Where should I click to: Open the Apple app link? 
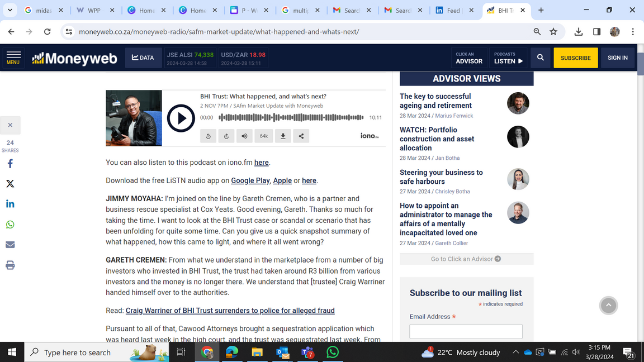(282, 180)
